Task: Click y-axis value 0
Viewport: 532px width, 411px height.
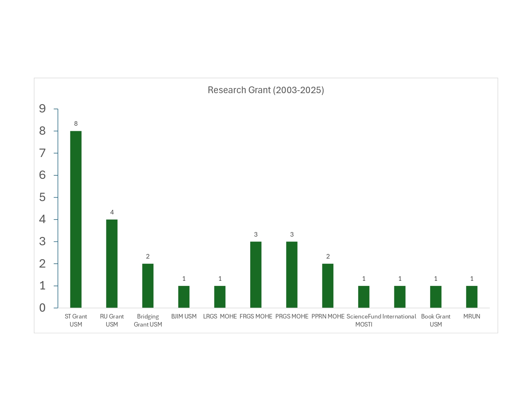Action: 43,308
